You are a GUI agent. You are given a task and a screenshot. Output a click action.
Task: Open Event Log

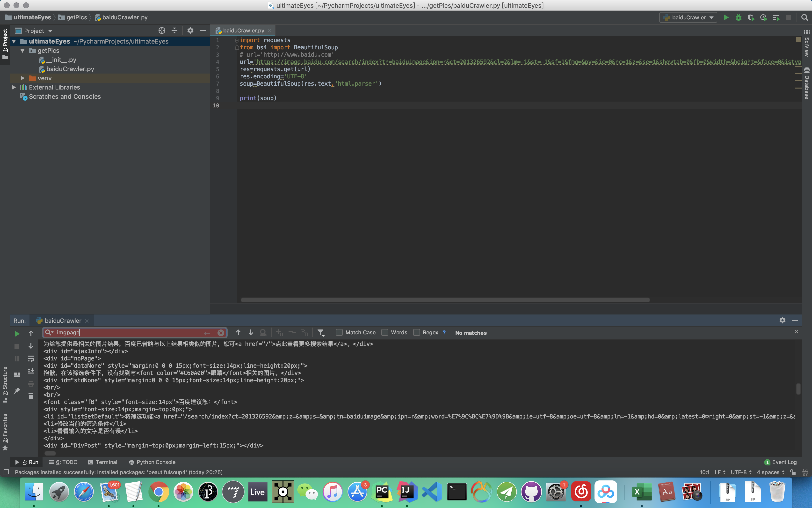coord(780,462)
